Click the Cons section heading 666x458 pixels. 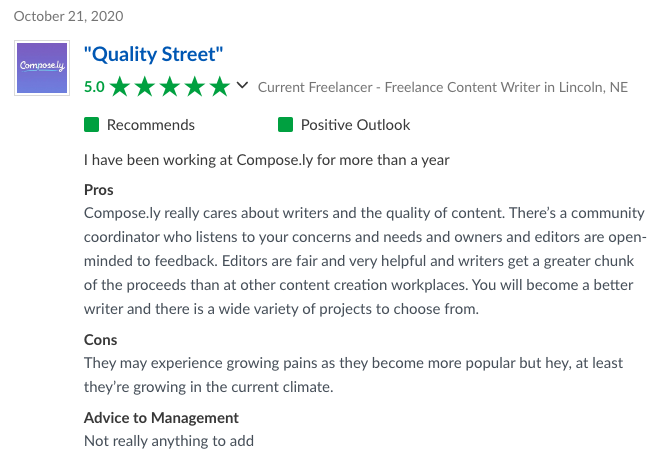(100, 340)
